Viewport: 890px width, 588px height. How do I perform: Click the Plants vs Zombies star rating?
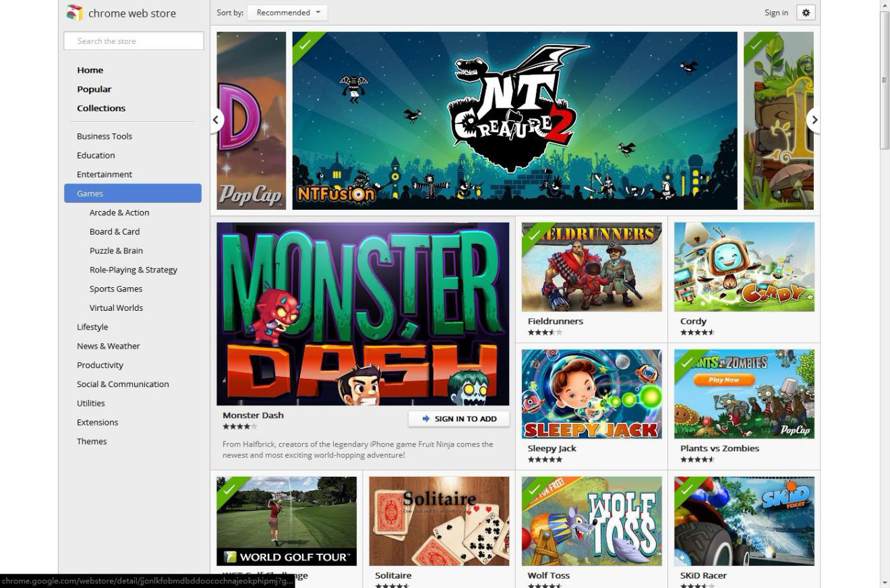pos(697,459)
